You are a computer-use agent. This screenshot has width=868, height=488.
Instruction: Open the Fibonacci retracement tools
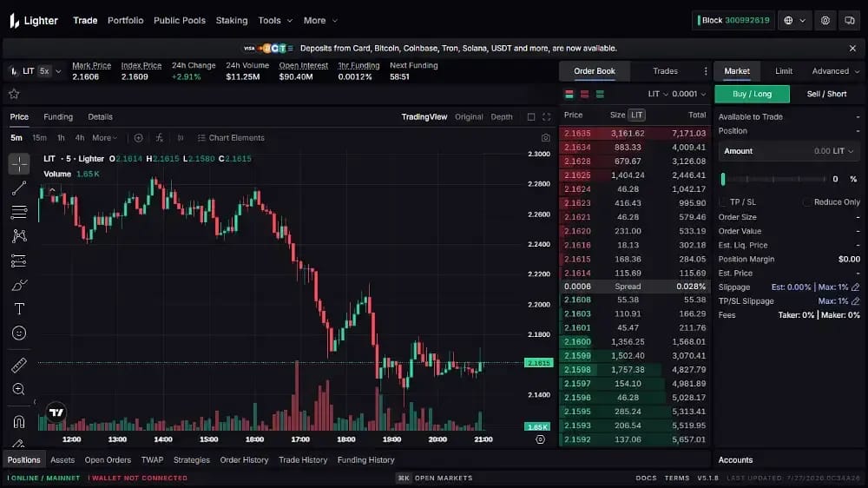click(x=19, y=212)
